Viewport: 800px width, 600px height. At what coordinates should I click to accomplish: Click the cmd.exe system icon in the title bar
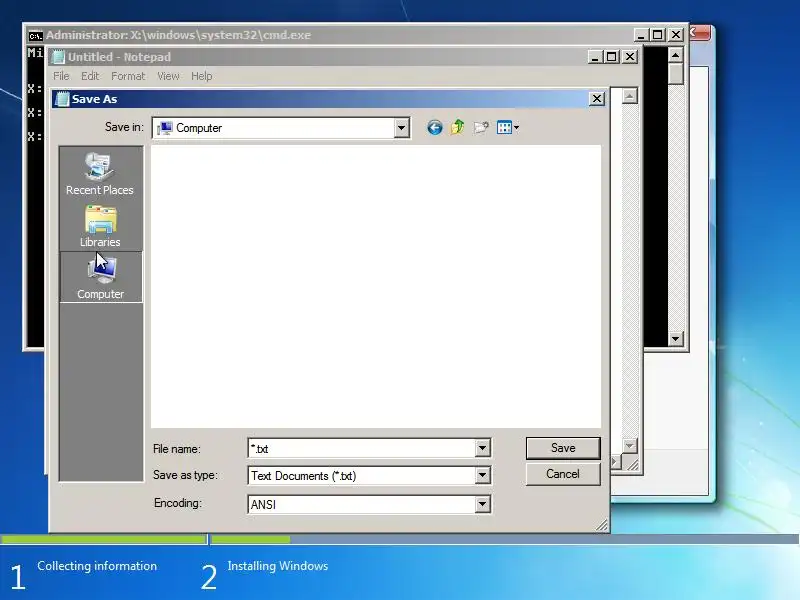pos(35,35)
